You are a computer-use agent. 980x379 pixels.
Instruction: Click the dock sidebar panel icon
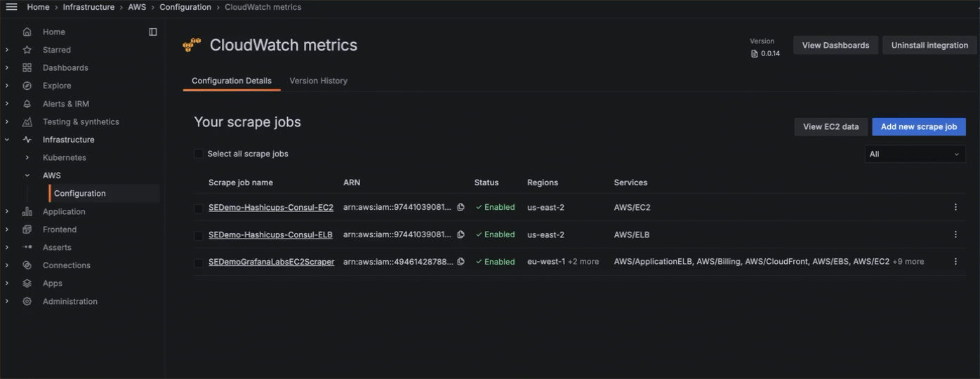coord(153,32)
